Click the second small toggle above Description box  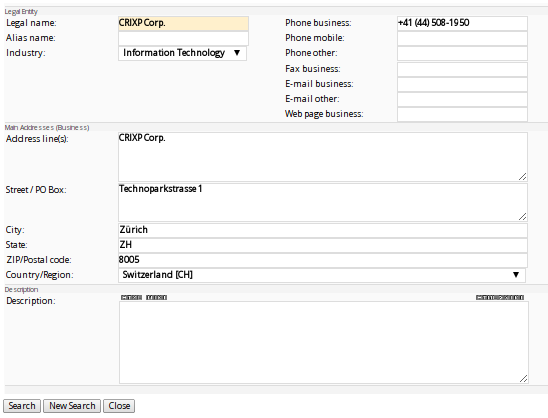156,297
